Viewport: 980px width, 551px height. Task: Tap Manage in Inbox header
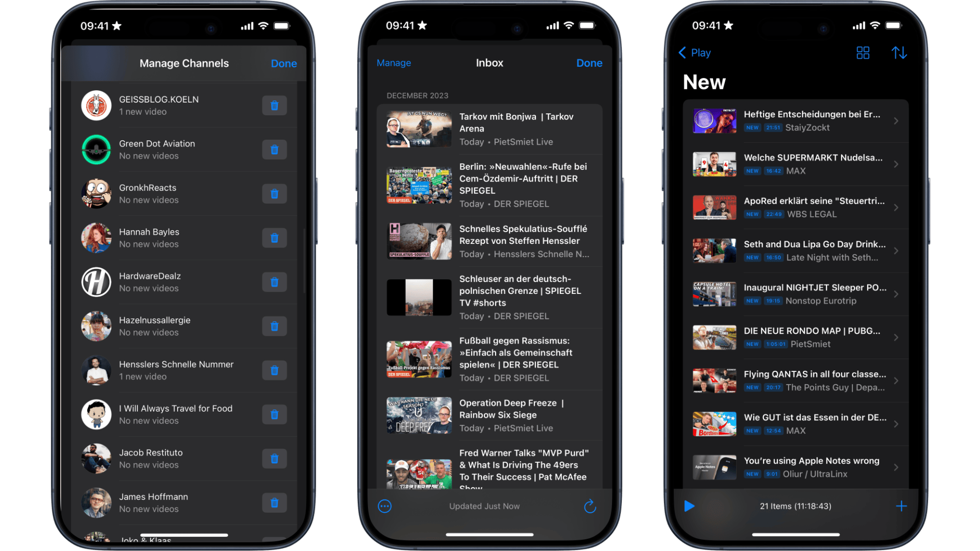point(395,63)
